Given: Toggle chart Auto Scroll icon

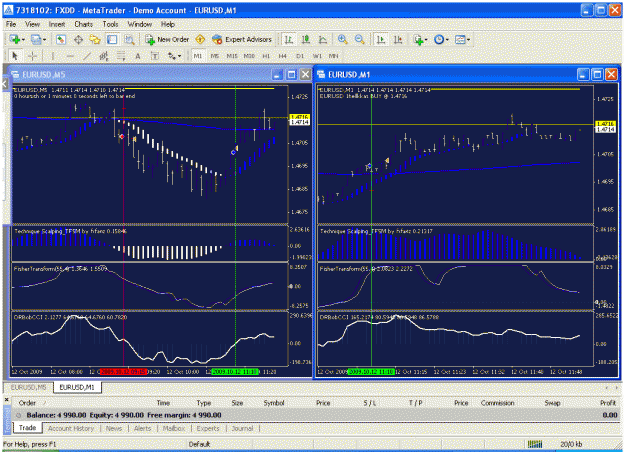Looking at the screenshot, I should tap(381, 39).
